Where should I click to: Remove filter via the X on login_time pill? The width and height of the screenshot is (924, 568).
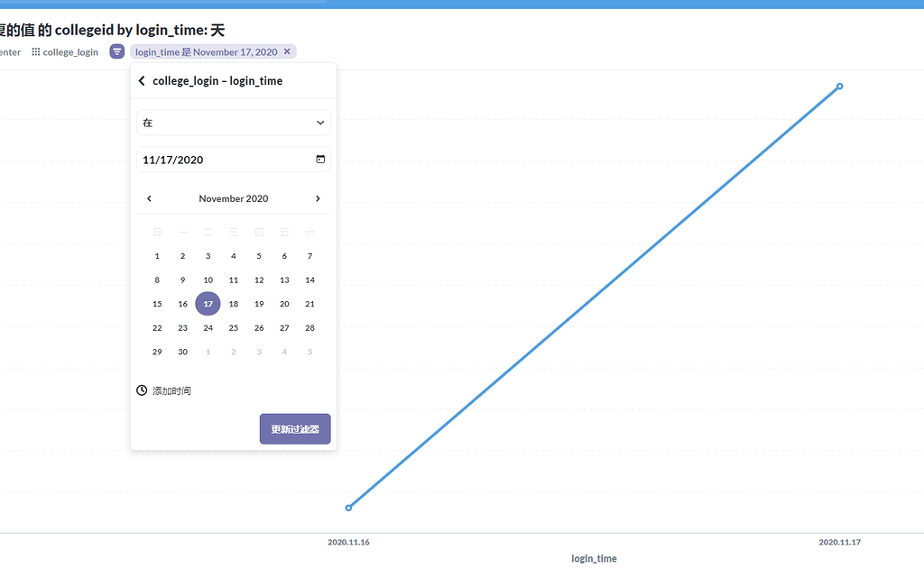[x=287, y=51]
